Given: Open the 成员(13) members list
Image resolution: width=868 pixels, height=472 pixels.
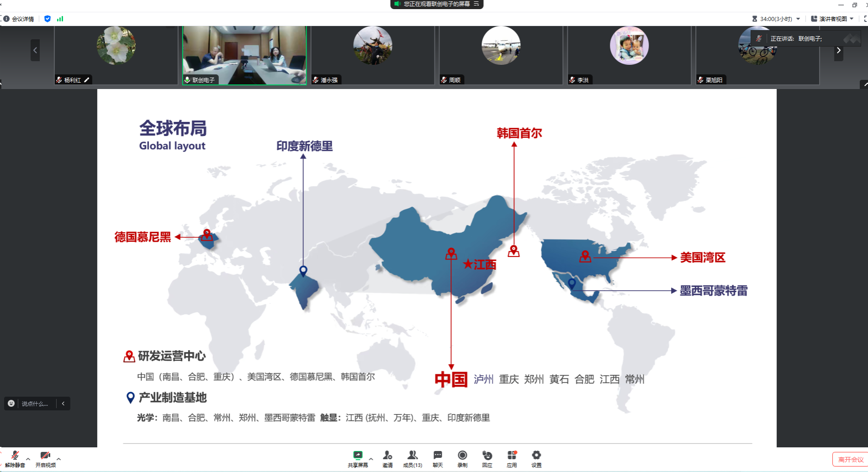Looking at the screenshot, I should point(413,458).
